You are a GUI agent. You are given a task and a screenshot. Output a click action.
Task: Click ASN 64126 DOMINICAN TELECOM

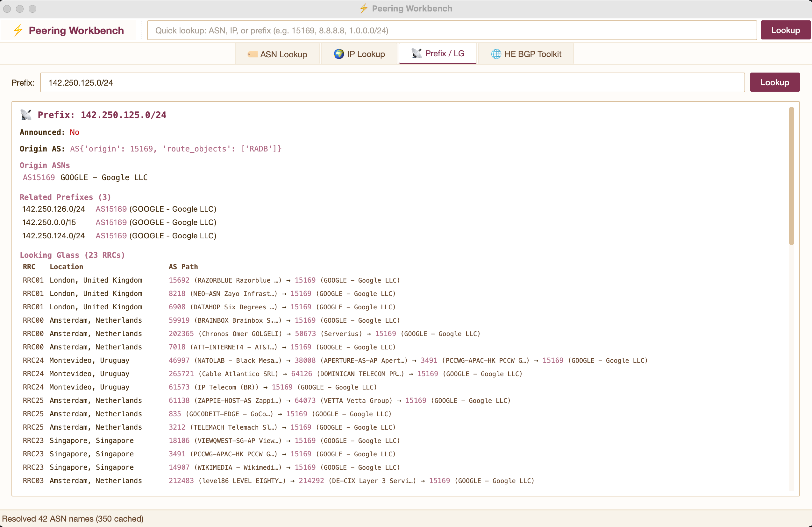click(x=302, y=374)
